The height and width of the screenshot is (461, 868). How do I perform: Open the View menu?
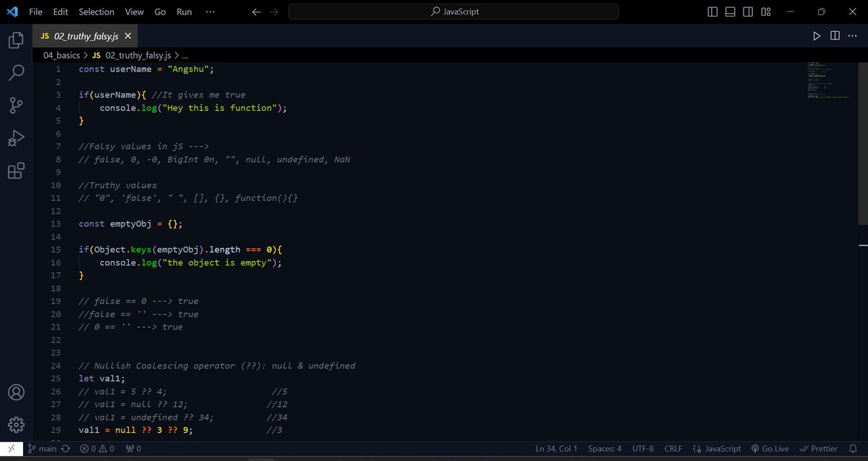(x=134, y=12)
